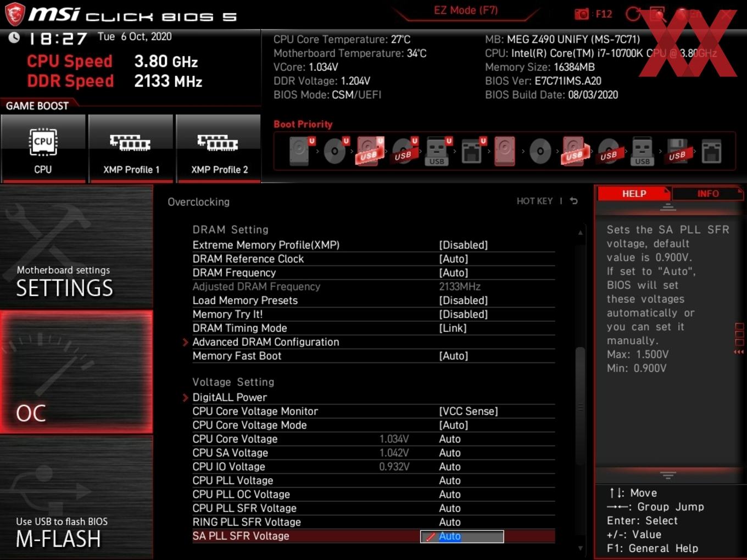747x560 pixels.
Task: Click the circular reset arrow icon in top bar
Action: (633, 14)
